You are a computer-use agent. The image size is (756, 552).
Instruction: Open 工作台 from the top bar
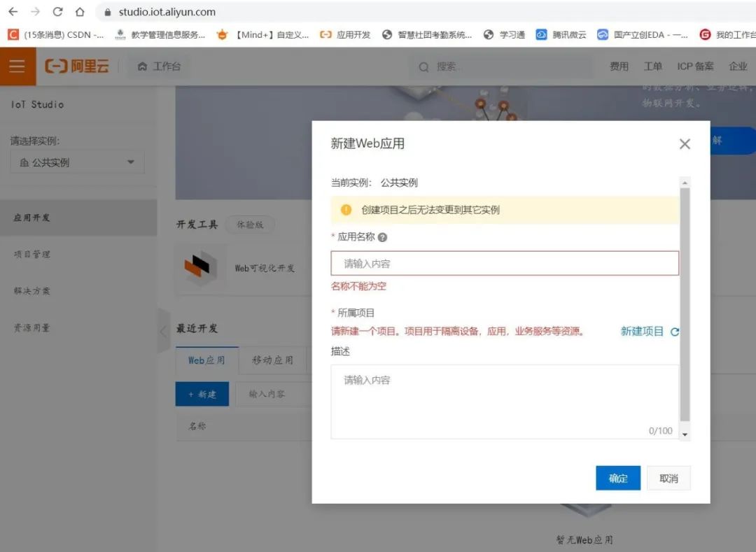pos(159,66)
